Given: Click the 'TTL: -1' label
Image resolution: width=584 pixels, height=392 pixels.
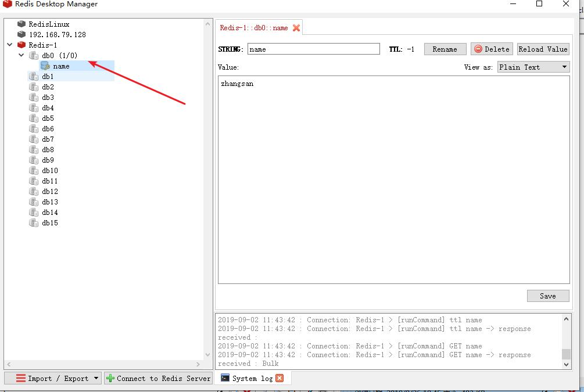Looking at the screenshot, I should click(x=402, y=49).
